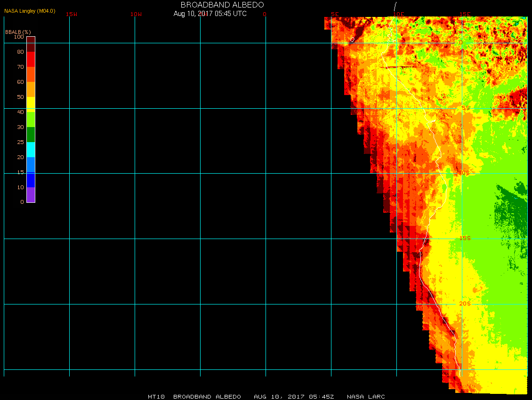Click the light green 30–40% legend swatch
The image size is (532, 400).
[31, 120]
